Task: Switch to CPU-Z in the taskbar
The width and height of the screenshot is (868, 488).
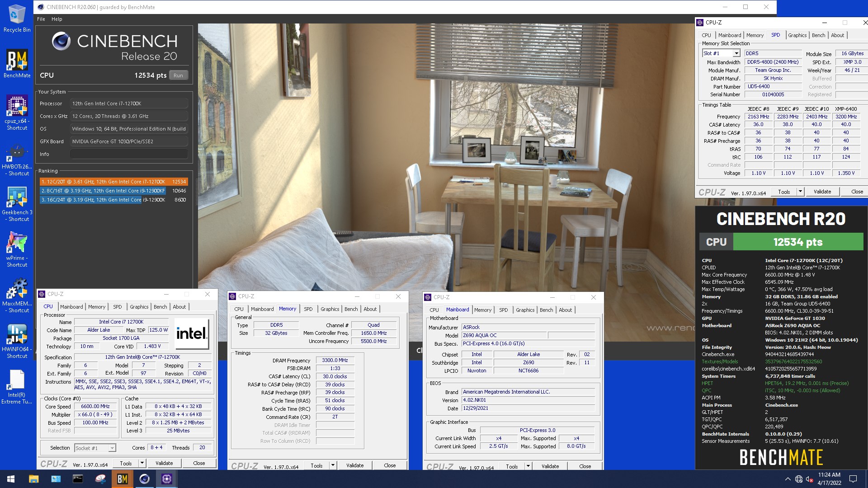Action: click(x=166, y=479)
